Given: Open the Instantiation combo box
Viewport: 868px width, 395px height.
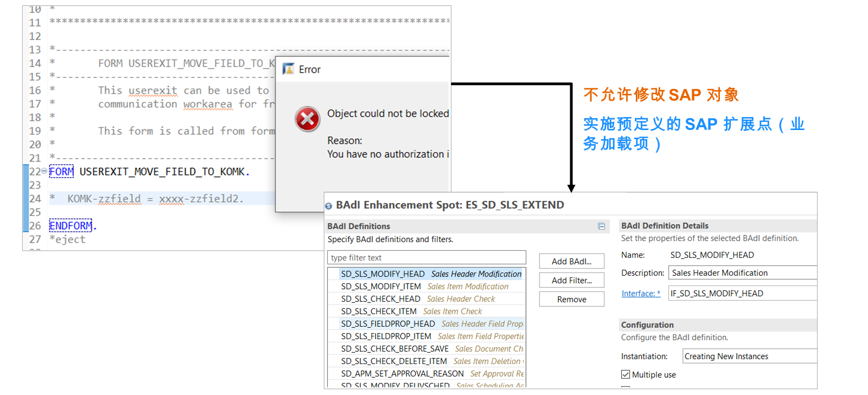Looking at the screenshot, I should pos(750,356).
